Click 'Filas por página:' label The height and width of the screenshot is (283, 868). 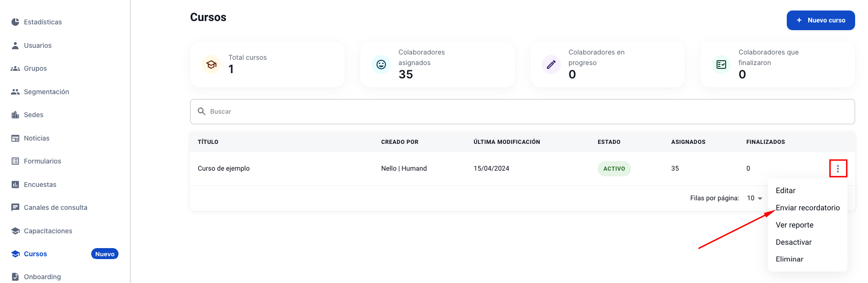point(715,198)
